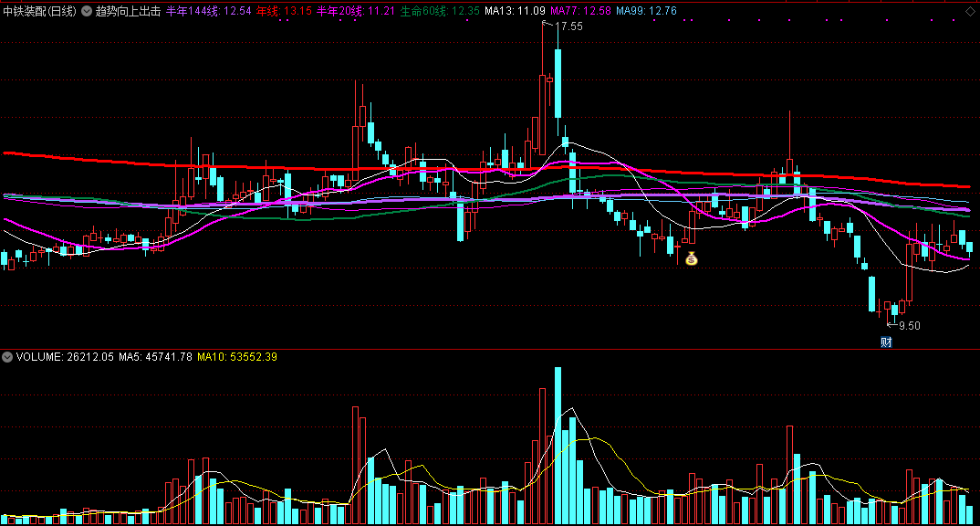The height and width of the screenshot is (526, 980).
Task: Click the 9.50 low price label
Action: tap(910, 326)
